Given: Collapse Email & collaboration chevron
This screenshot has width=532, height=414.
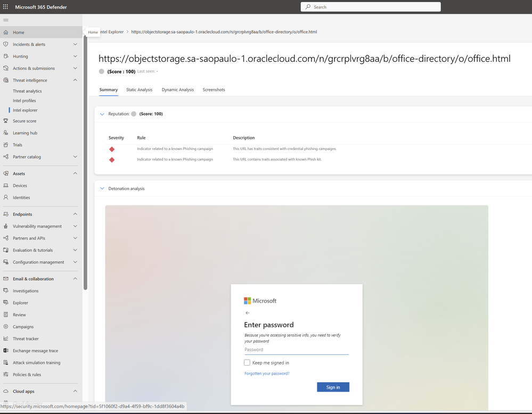Looking at the screenshot, I should 75,279.
